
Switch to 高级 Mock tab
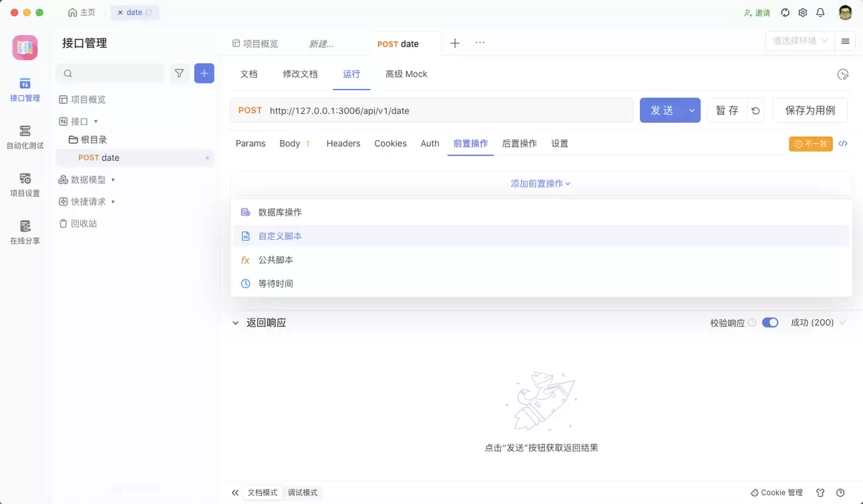click(407, 74)
